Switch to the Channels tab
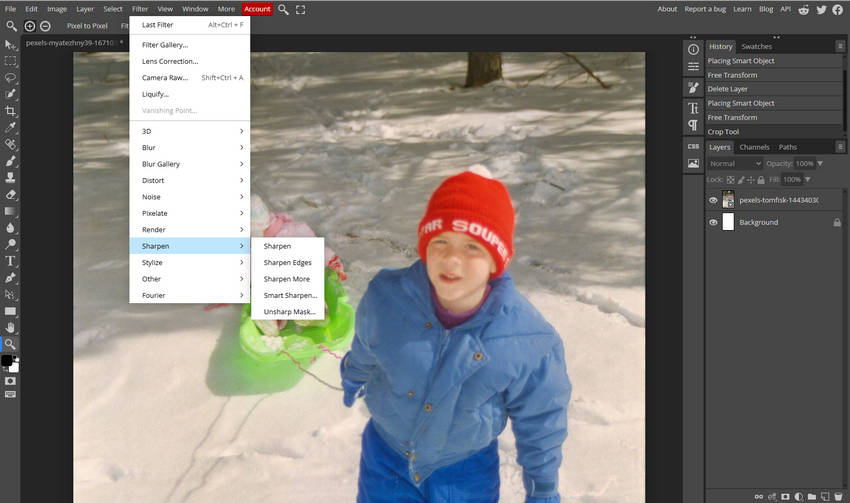The height and width of the screenshot is (503, 850). tap(754, 147)
